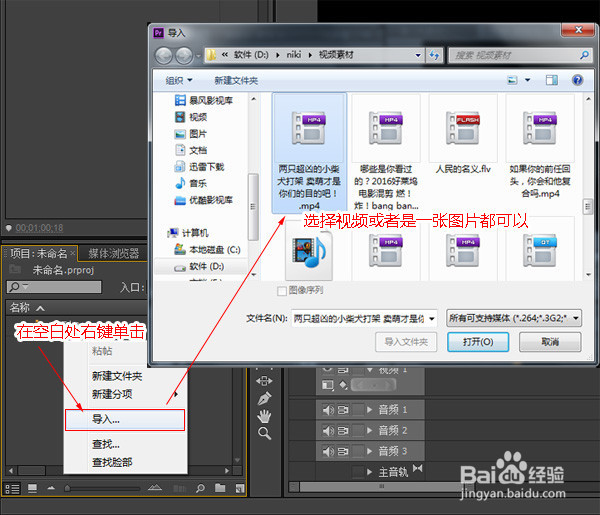This screenshot has width=600, height=515.
Task: Open the 组织 dropdown menu
Action: click(x=179, y=80)
